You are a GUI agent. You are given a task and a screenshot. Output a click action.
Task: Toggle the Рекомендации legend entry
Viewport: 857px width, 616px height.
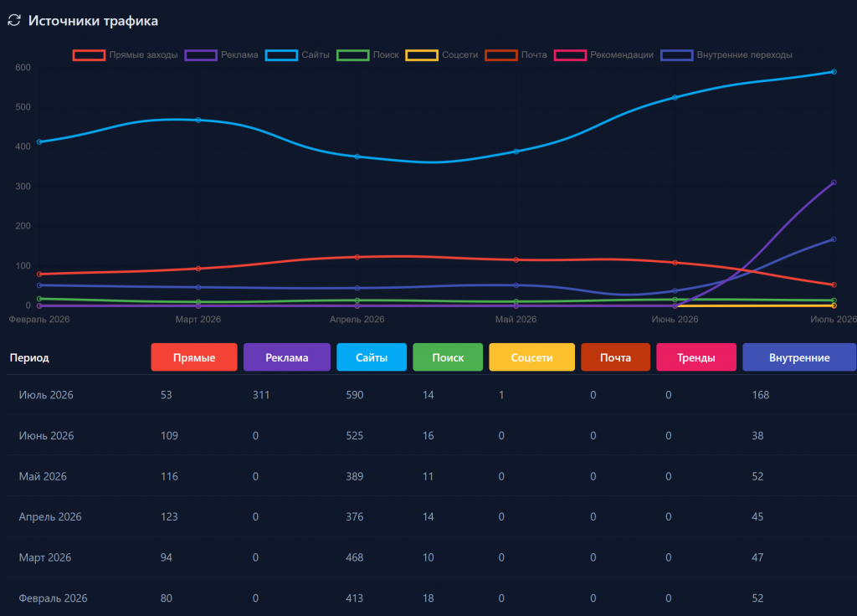[x=603, y=55]
